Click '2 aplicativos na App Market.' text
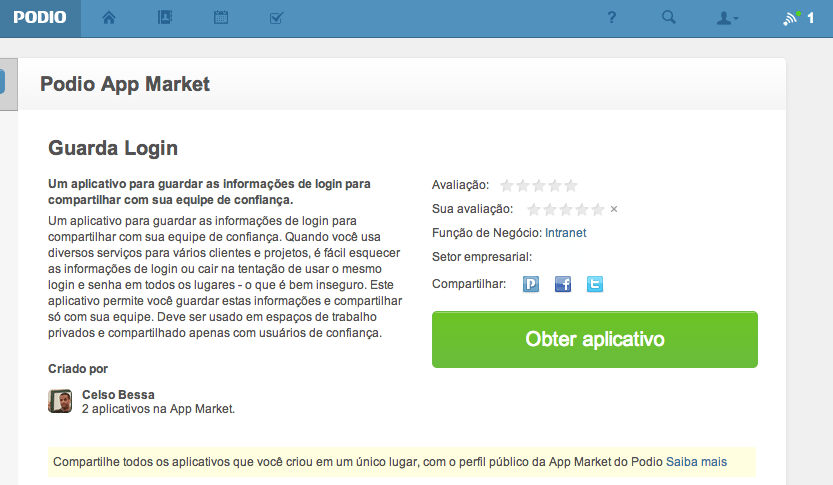 tap(158, 409)
